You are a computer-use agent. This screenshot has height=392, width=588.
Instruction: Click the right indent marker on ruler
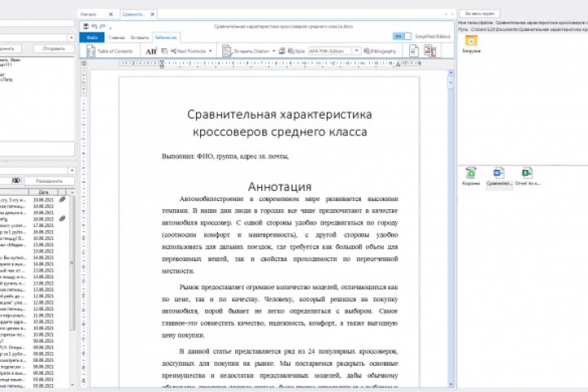coord(399,65)
